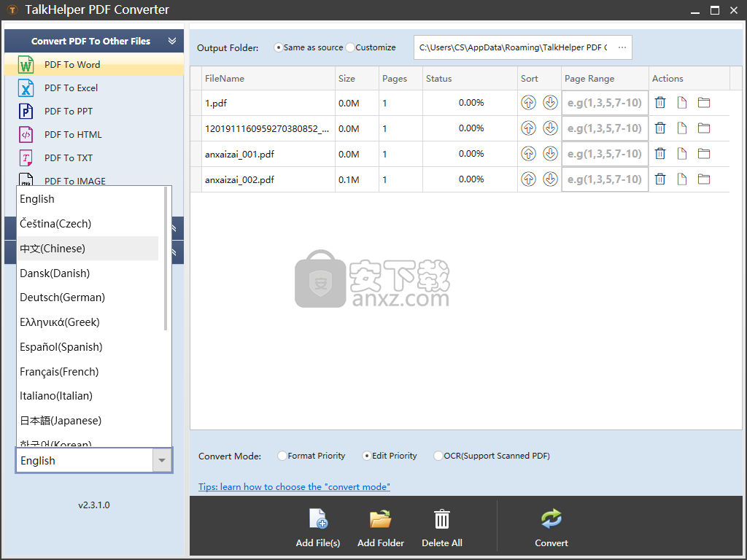Select Customize output folder option
Viewport: 747px width, 560px height.
[371, 47]
